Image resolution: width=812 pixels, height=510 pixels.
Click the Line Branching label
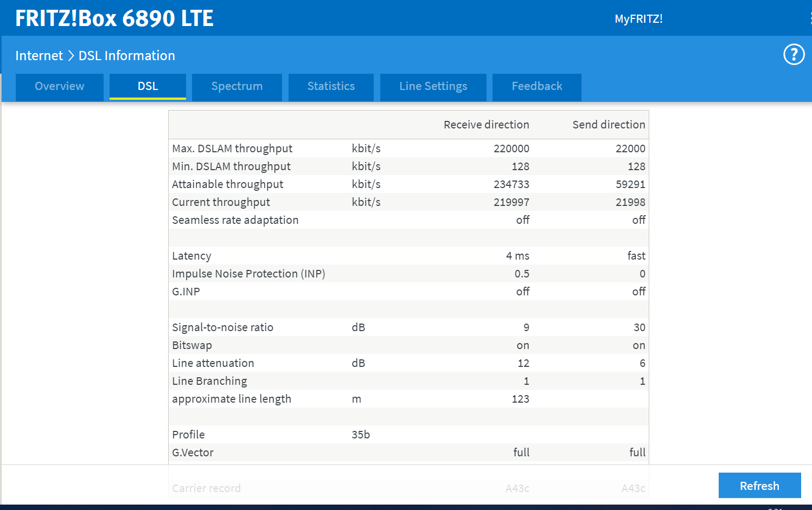(209, 381)
